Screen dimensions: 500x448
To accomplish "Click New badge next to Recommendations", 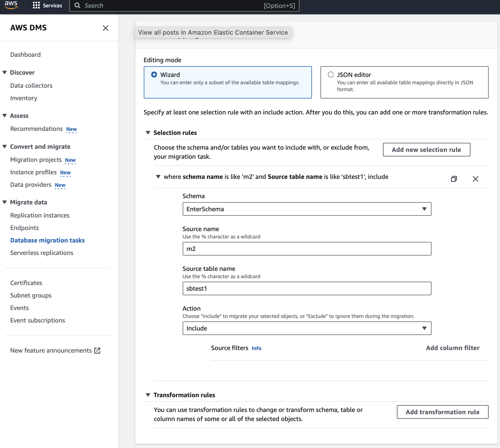I will click(x=72, y=129).
